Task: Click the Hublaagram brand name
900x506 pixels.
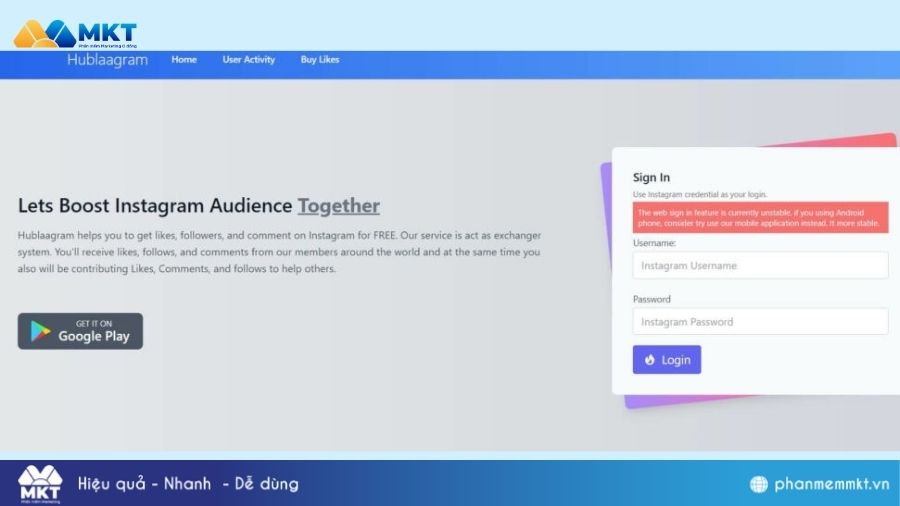Action: click(107, 60)
